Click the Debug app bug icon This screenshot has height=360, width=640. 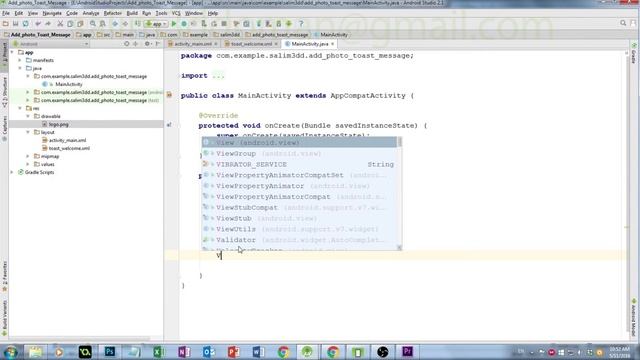[x=184, y=24]
